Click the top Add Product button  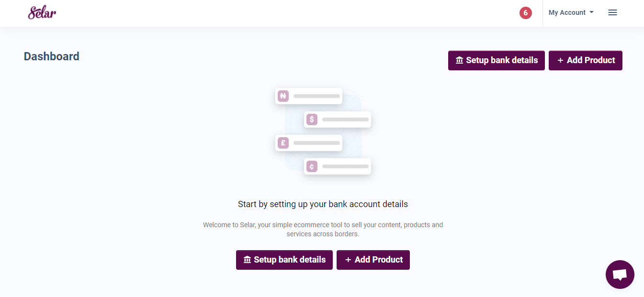pyautogui.click(x=586, y=60)
